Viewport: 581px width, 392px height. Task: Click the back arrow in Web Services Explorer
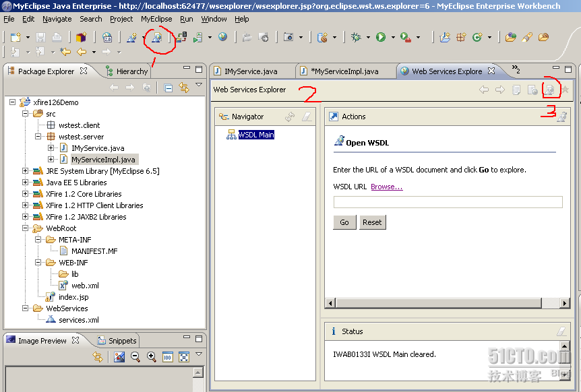pyautogui.click(x=485, y=89)
